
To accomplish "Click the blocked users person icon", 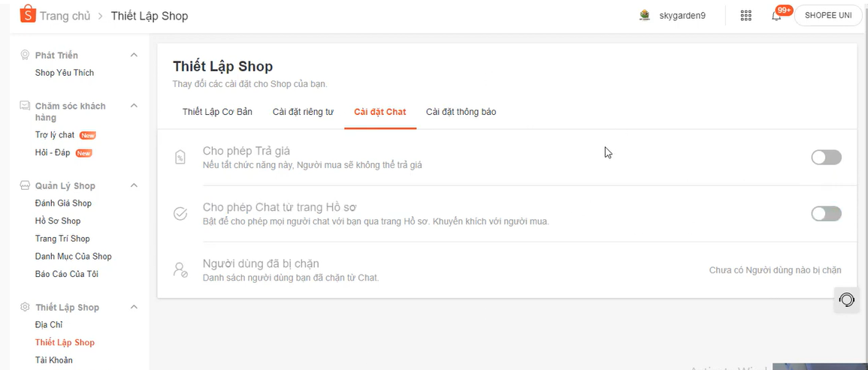I will tap(180, 270).
